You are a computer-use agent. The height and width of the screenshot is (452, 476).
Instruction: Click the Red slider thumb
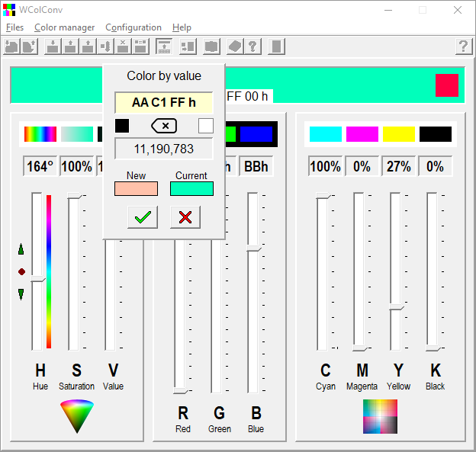(181, 391)
